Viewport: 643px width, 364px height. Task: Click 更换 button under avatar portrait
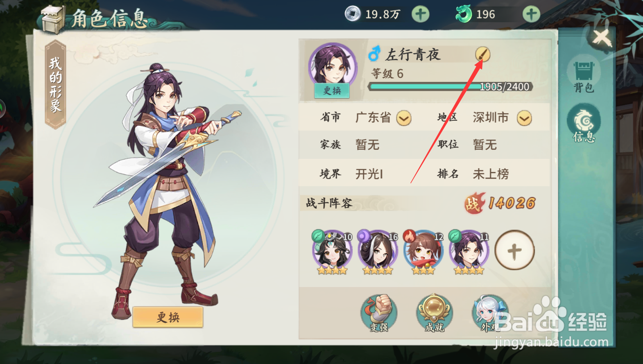click(332, 90)
